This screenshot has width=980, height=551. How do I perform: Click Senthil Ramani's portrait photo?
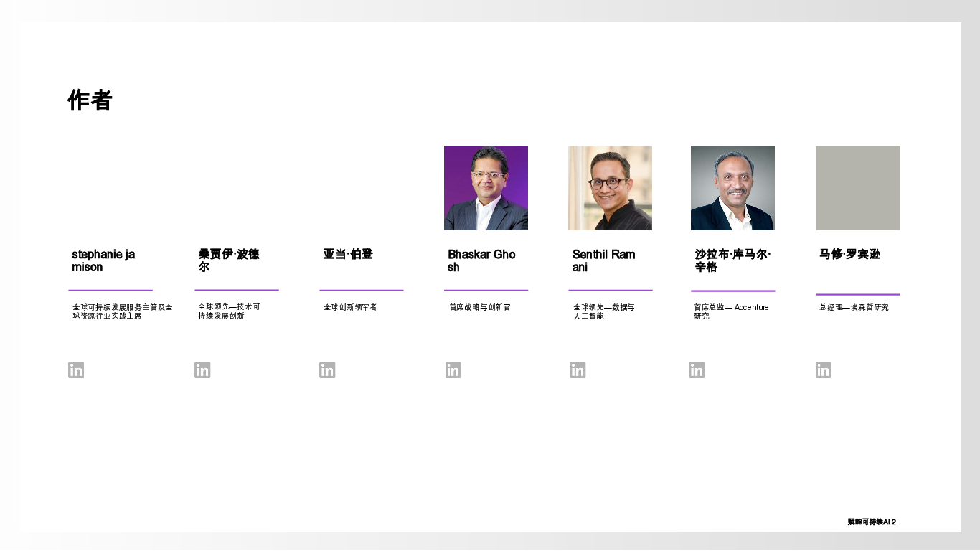tap(610, 188)
